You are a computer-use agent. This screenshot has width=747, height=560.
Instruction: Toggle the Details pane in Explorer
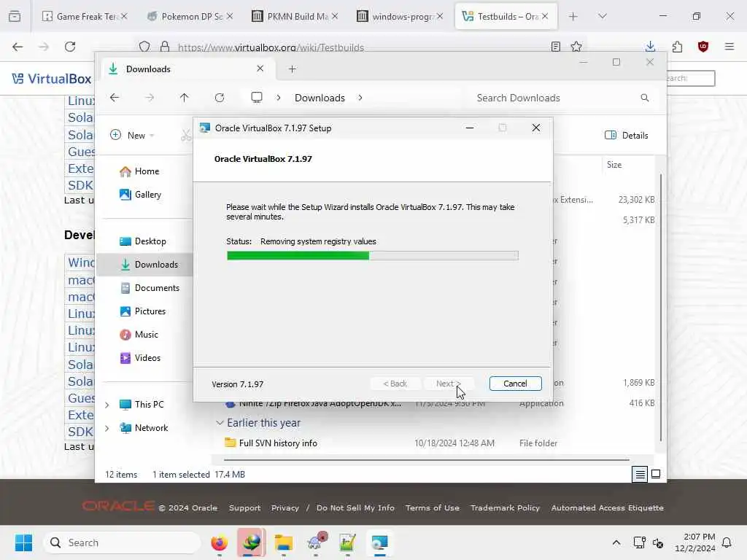pos(626,135)
